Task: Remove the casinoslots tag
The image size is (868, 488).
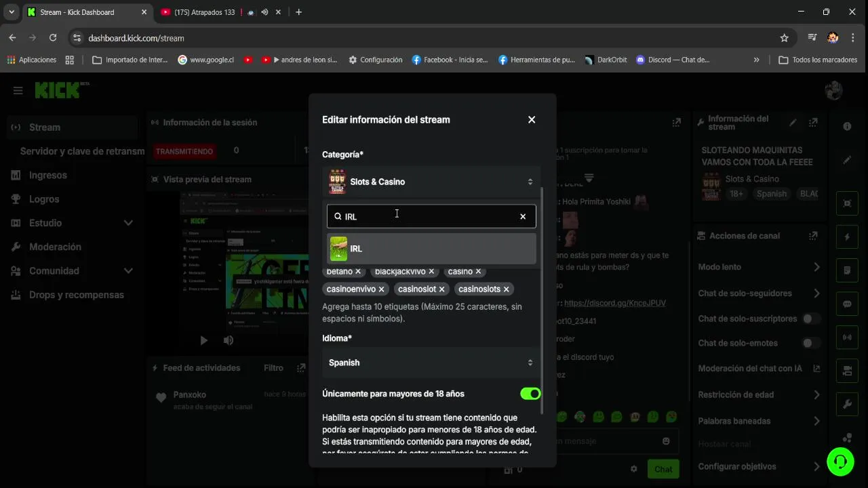Action: click(506, 289)
